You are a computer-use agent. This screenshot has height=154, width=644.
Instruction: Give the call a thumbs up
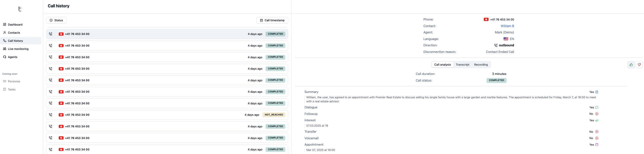tap(631, 65)
